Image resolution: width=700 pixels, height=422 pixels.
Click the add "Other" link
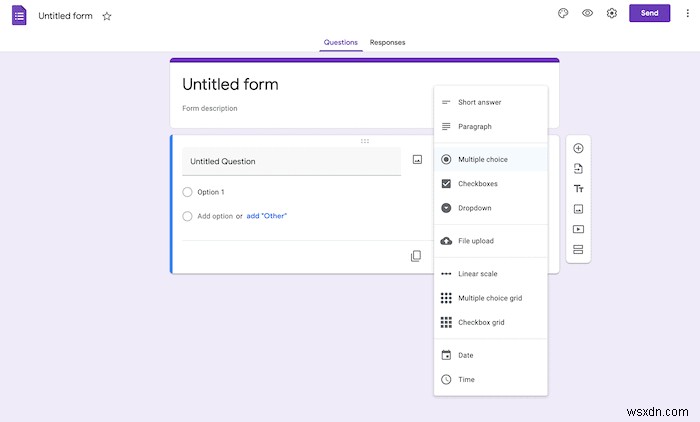pos(267,216)
